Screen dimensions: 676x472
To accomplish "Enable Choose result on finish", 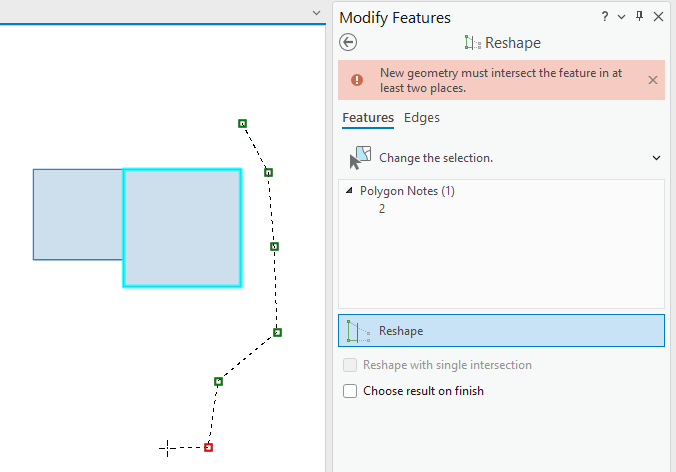I will tap(350, 391).
